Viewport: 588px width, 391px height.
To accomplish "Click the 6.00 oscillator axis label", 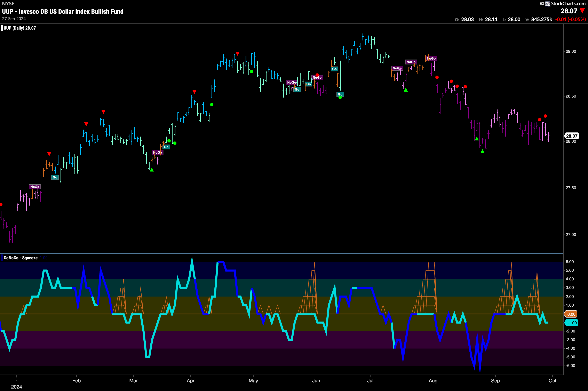I will point(570,262).
